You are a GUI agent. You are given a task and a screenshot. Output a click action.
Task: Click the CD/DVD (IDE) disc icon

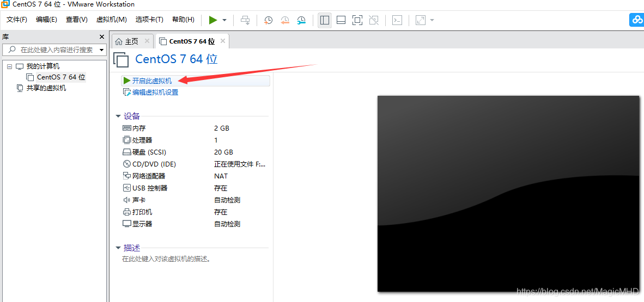pyautogui.click(x=127, y=164)
